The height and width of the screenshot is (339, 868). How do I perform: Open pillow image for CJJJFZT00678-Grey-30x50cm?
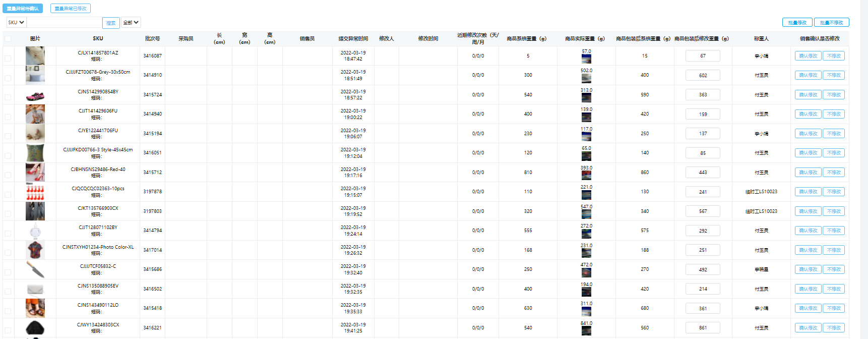35,75
